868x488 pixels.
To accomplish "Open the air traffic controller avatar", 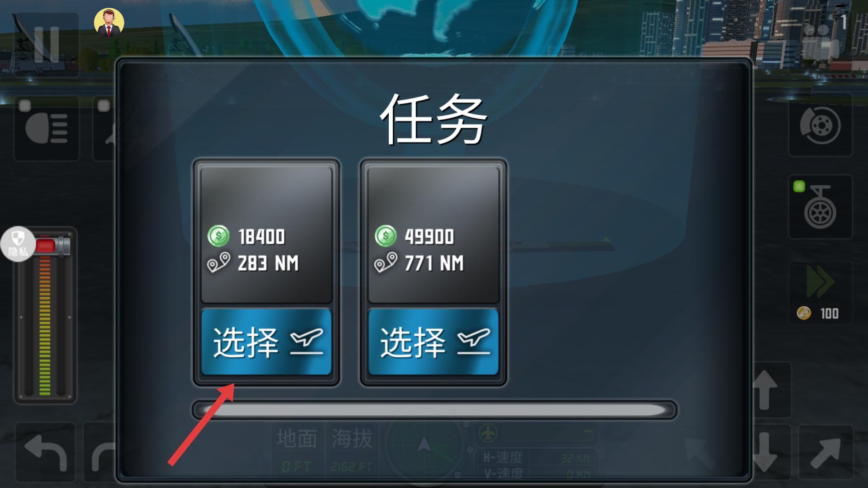I will tap(109, 23).
